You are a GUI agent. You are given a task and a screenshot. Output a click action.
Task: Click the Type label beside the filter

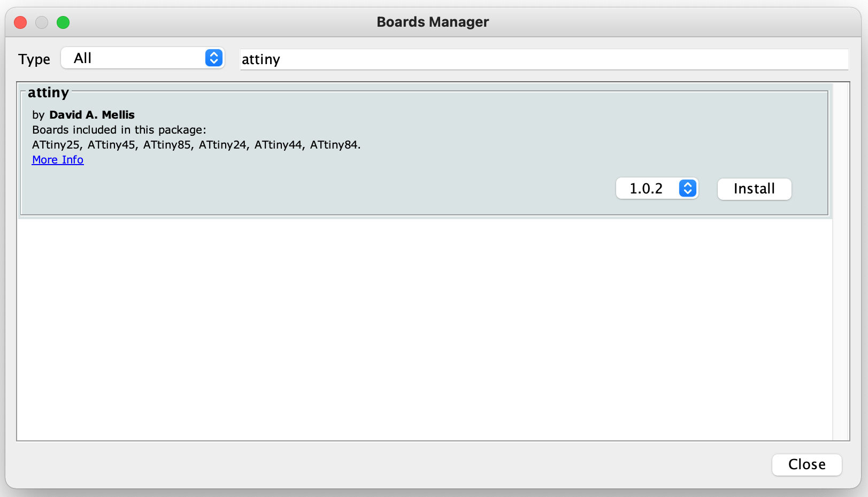click(x=34, y=59)
